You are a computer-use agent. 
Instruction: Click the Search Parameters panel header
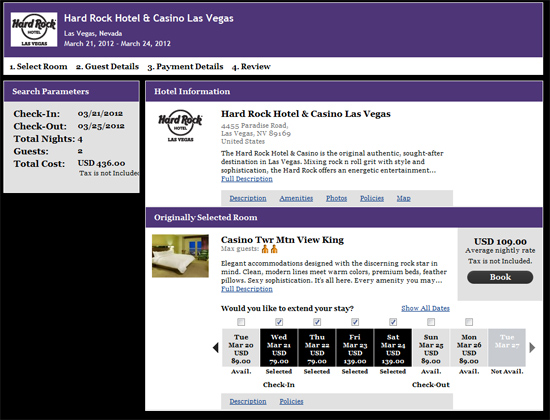(x=72, y=92)
